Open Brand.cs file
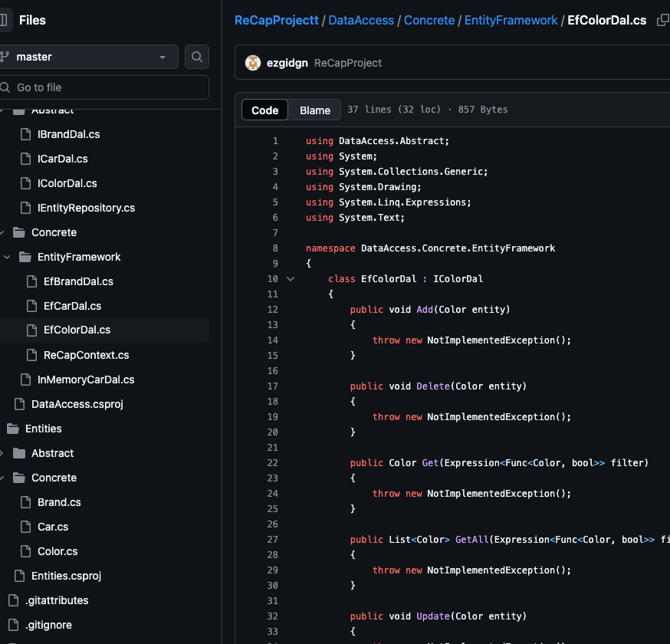The width and height of the screenshot is (670, 644). click(59, 502)
